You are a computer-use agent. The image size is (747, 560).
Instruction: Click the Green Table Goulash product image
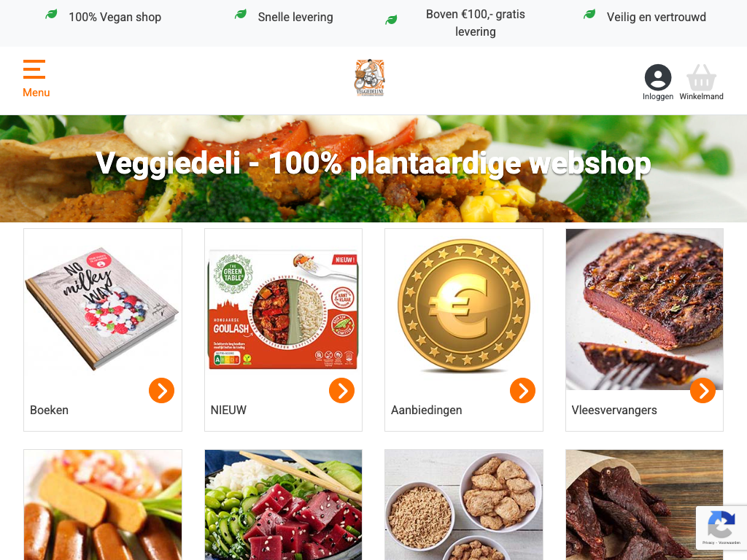click(x=283, y=309)
